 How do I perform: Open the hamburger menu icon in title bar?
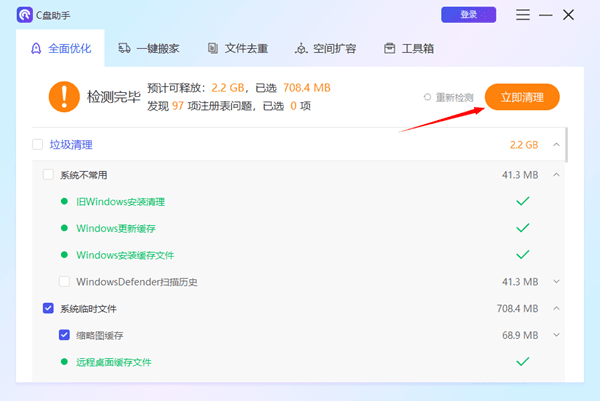523,15
